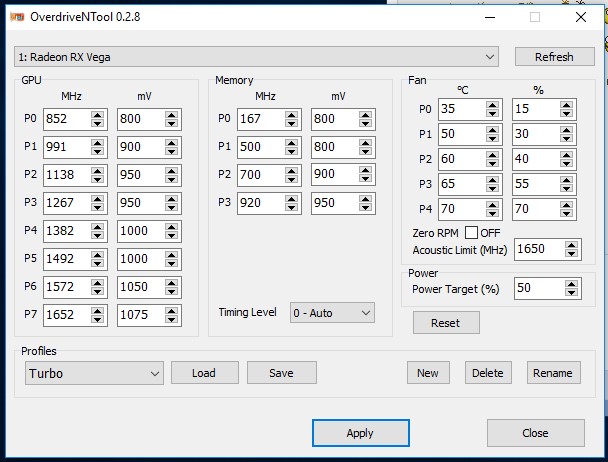
Task: Open the Timing Level dropdown
Action: 332,313
